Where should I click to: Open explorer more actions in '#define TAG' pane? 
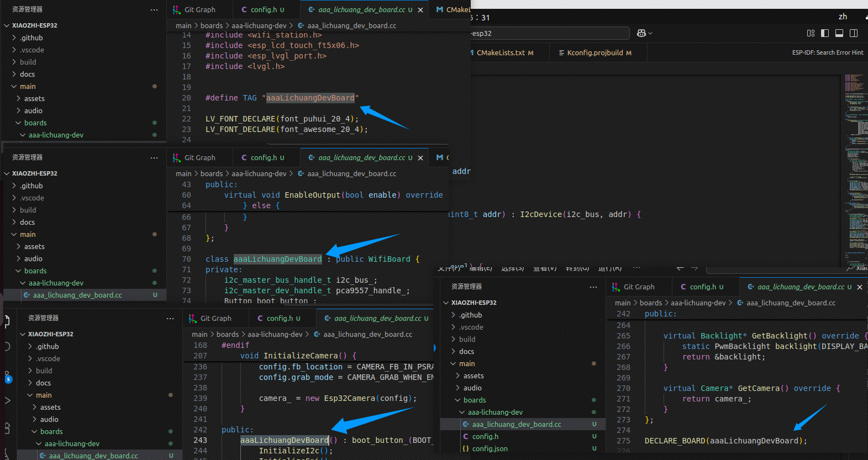tap(154, 10)
